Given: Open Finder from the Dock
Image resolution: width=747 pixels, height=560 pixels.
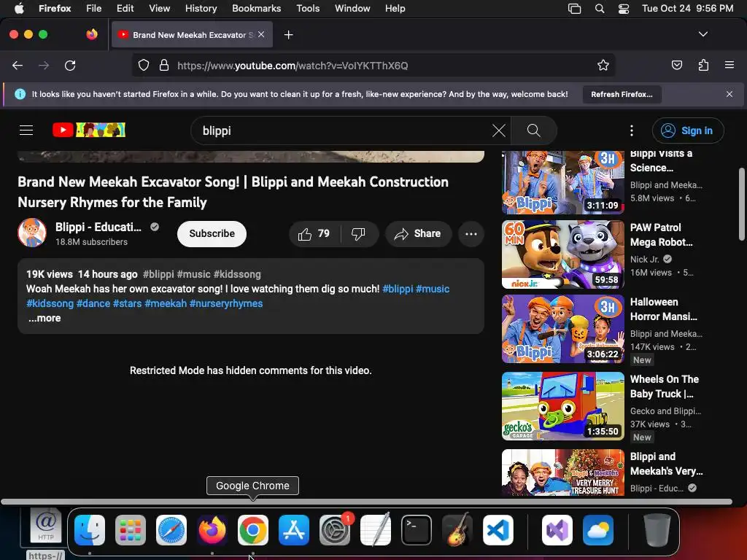Looking at the screenshot, I should tap(90, 530).
